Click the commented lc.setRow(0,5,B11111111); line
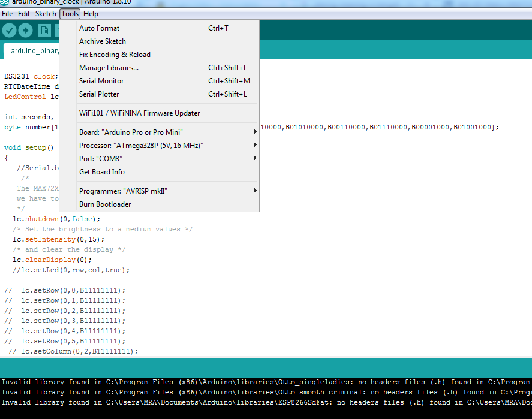532x419 pixels. (65, 341)
